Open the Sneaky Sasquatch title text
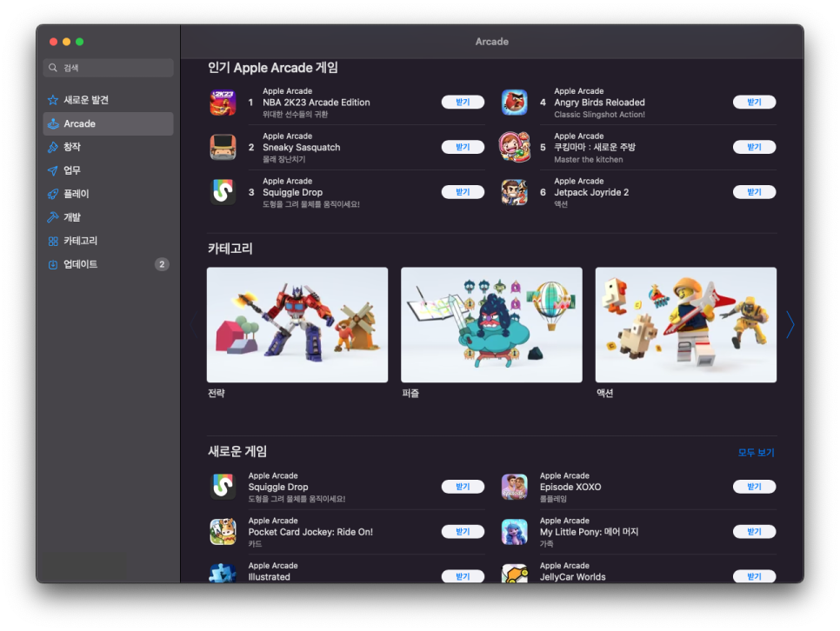Viewport: 840px width, 631px height. (301, 147)
